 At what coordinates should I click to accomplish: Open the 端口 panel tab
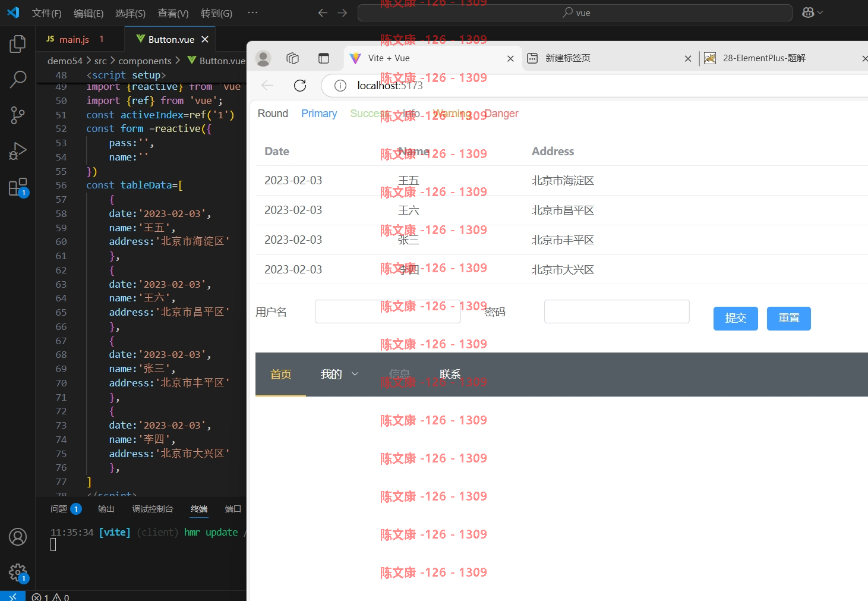pos(233,509)
